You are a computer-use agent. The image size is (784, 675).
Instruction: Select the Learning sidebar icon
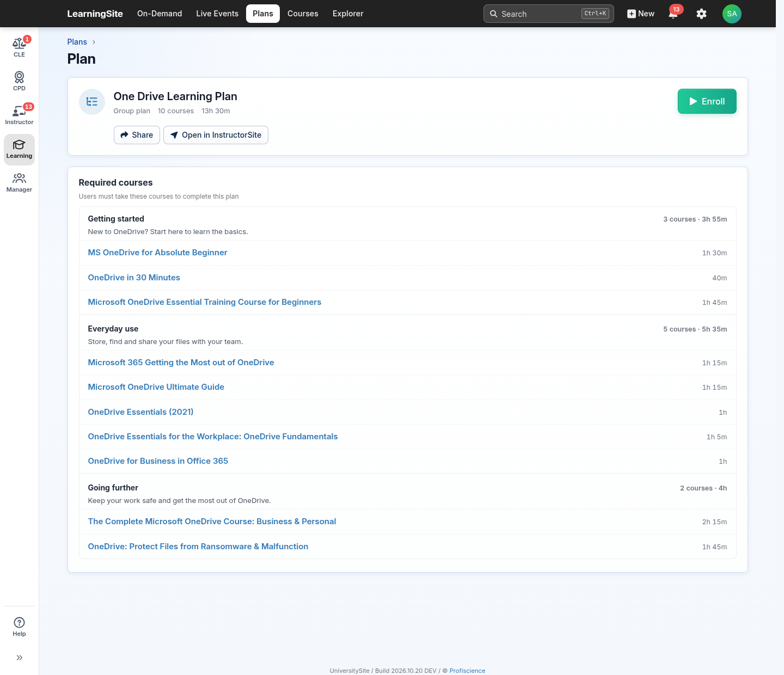click(x=19, y=149)
